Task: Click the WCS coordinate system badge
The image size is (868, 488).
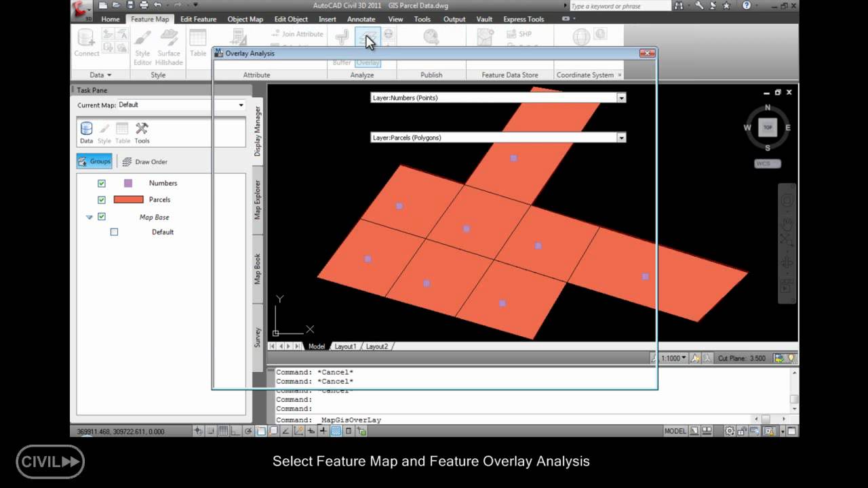Action: point(768,164)
